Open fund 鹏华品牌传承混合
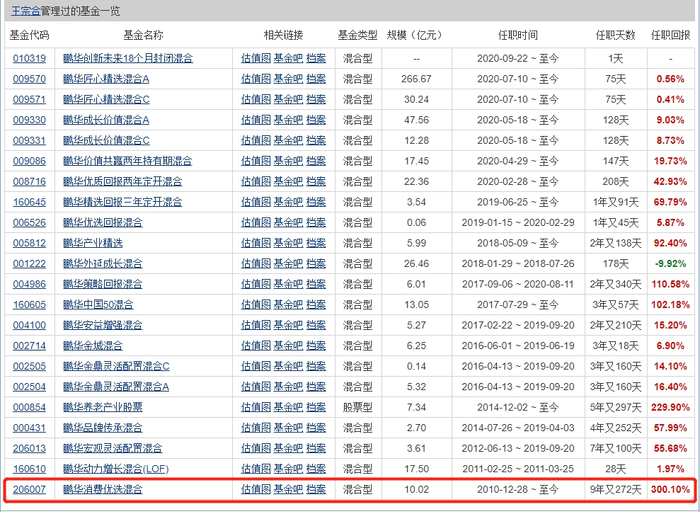Screen dimensions: 700x512 tap(103, 428)
